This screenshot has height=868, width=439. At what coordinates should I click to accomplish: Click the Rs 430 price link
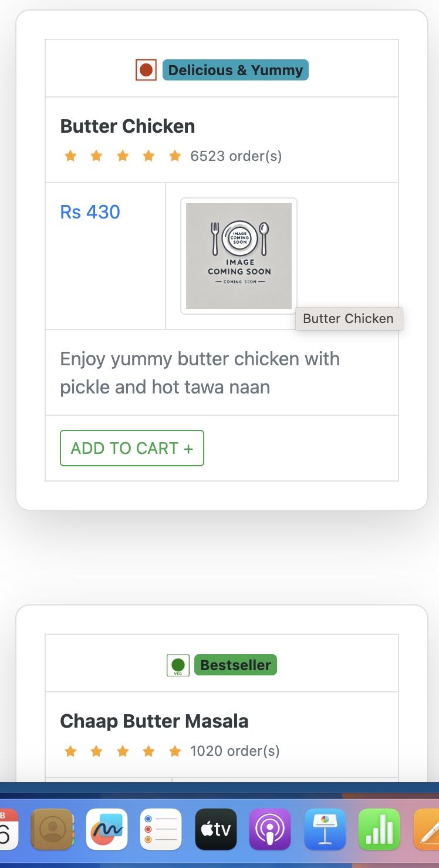click(90, 212)
